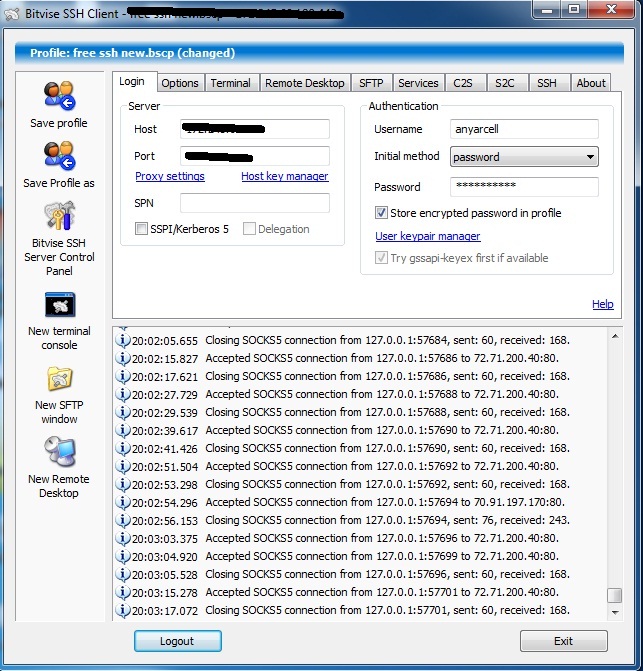Image resolution: width=643 pixels, height=671 pixels.
Task: Click the Password input field
Action: pos(524,187)
